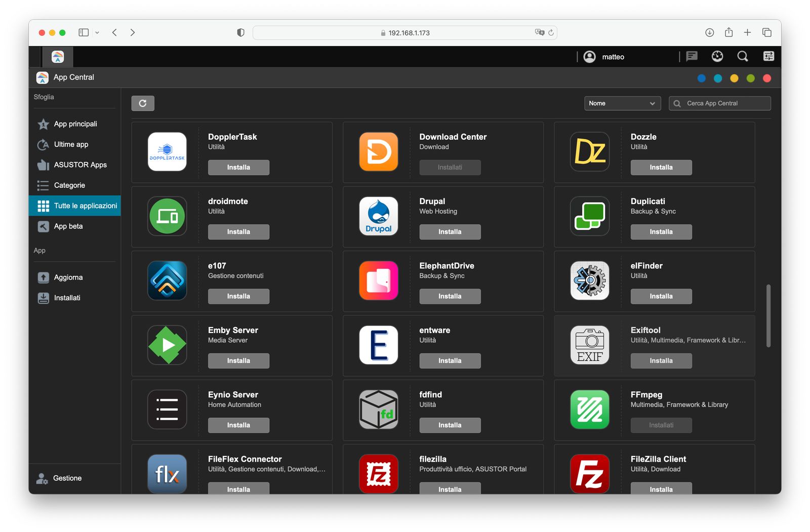
Task: Click the Dozzle app icon
Action: point(590,152)
